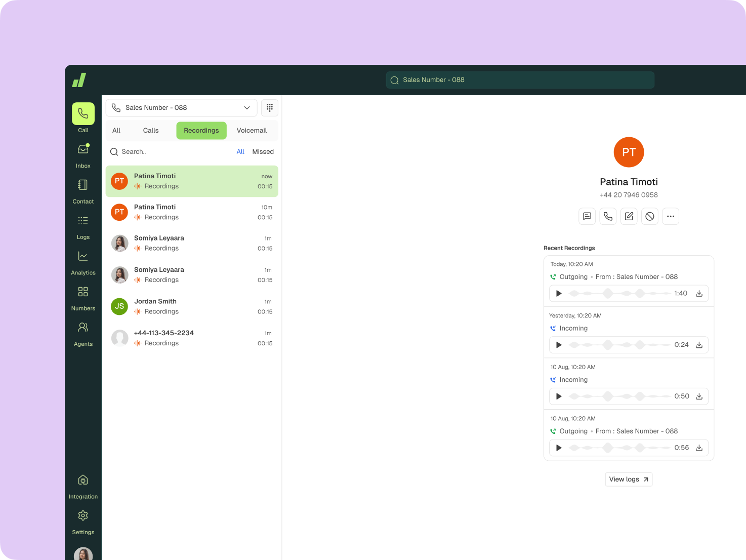Click the View logs button
The image size is (746, 560).
[x=628, y=479]
